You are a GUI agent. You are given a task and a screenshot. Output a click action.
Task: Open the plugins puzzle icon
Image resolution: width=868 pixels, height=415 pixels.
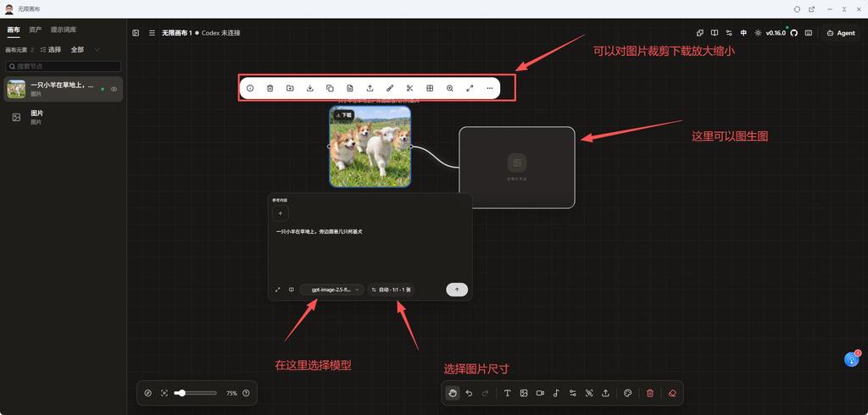coord(699,33)
